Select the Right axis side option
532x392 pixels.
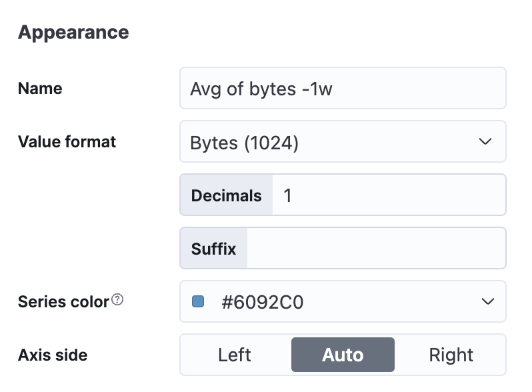pyautogui.click(x=451, y=355)
